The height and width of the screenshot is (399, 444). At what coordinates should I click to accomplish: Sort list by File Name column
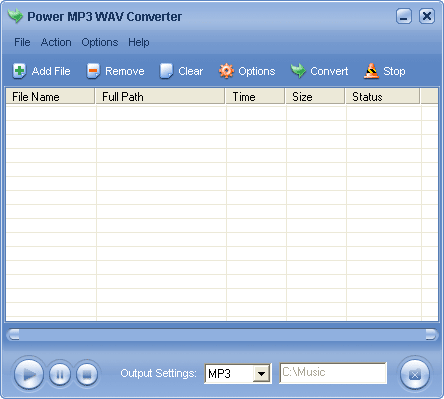(x=50, y=97)
